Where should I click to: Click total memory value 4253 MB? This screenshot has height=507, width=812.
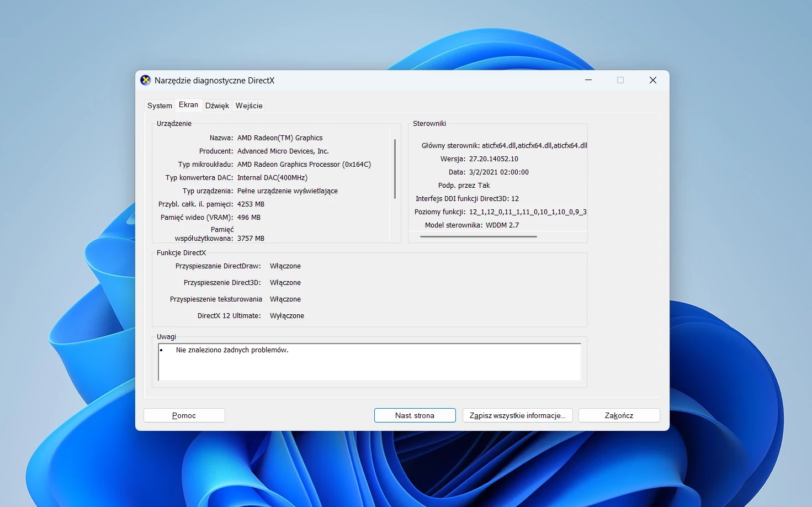(251, 204)
